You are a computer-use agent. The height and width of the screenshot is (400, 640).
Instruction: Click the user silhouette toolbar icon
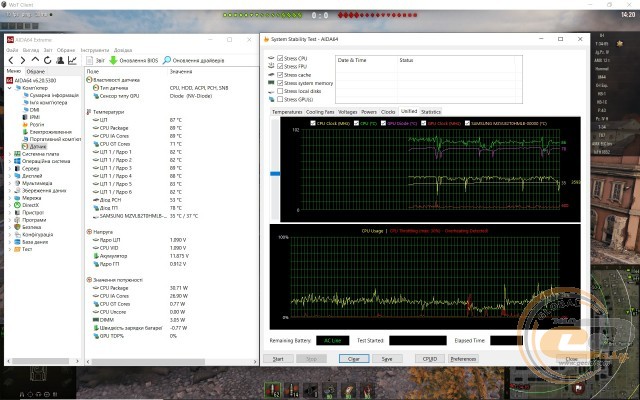click(x=60, y=60)
